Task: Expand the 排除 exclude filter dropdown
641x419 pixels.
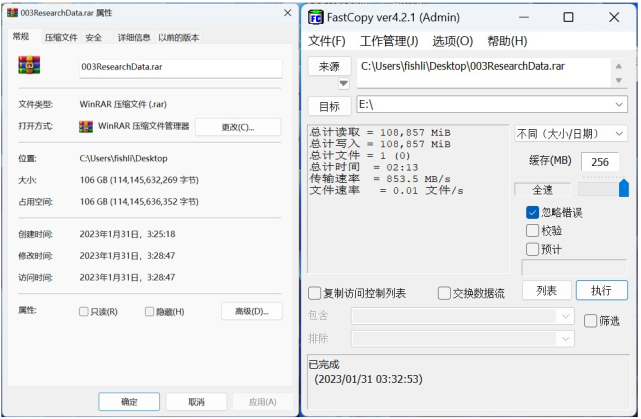Action: pos(565,338)
